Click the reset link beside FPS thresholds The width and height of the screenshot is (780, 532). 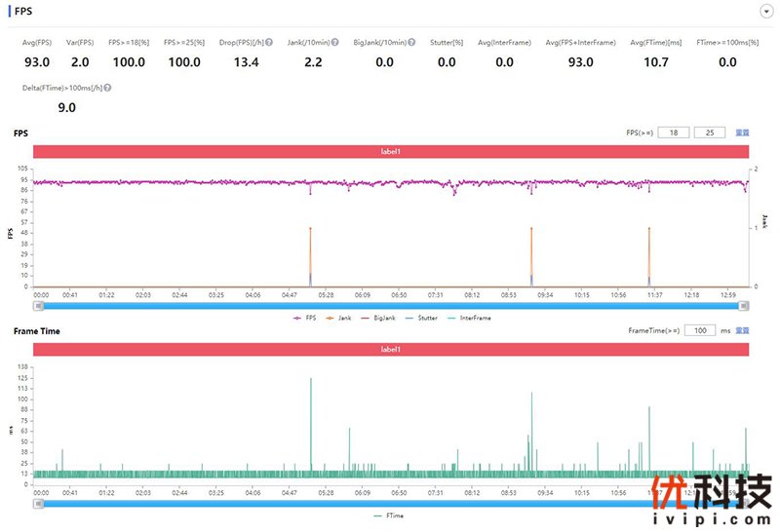[742, 132]
